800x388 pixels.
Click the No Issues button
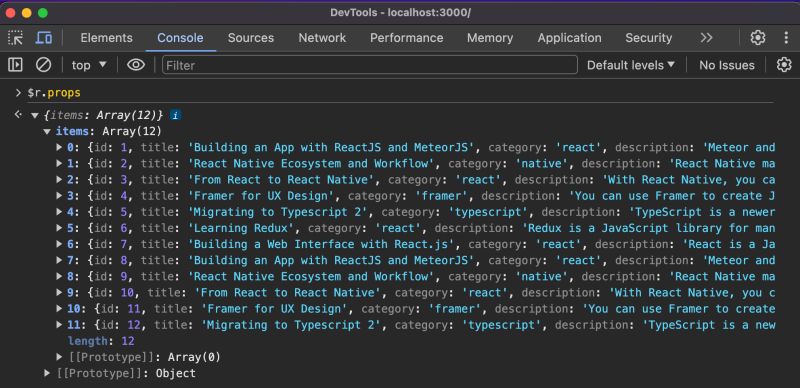point(727,65)
